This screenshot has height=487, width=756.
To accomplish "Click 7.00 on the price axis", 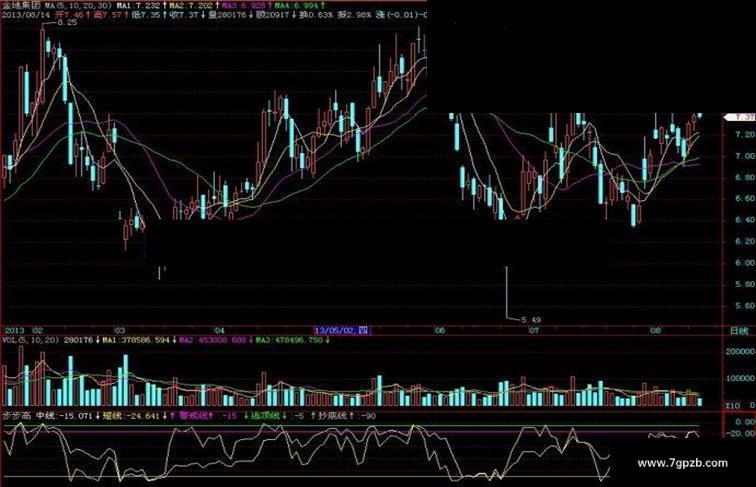I will (745, 156).
